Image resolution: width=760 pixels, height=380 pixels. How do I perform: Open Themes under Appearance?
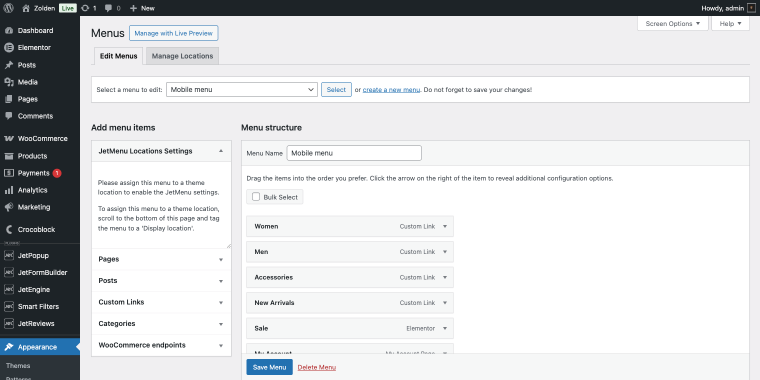click(18, 366)
